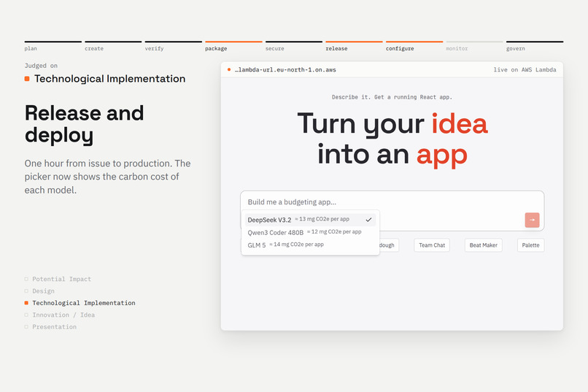Click the 'One hour from issue to production' paragraph
Screen dimensions: 588x392
[108, 177]
